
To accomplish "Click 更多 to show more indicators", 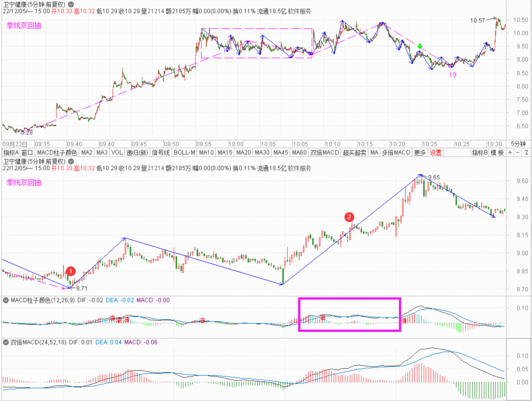I will click(420, 153).
